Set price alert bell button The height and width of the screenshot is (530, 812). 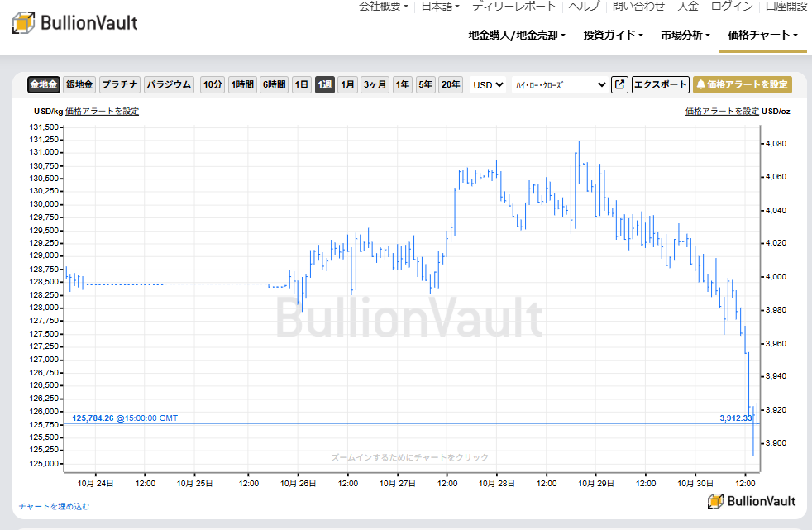[742, 84]
